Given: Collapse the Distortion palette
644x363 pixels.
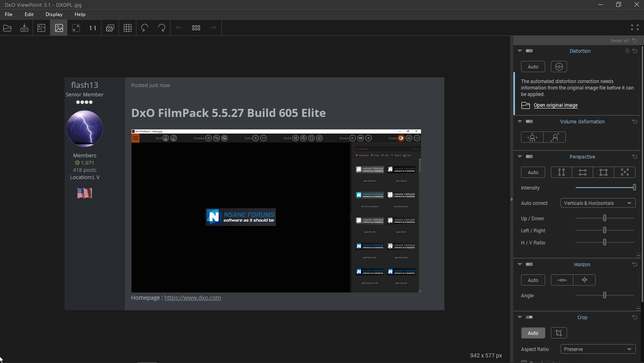Looking at the screenshot, I should [x=520, y=51].
